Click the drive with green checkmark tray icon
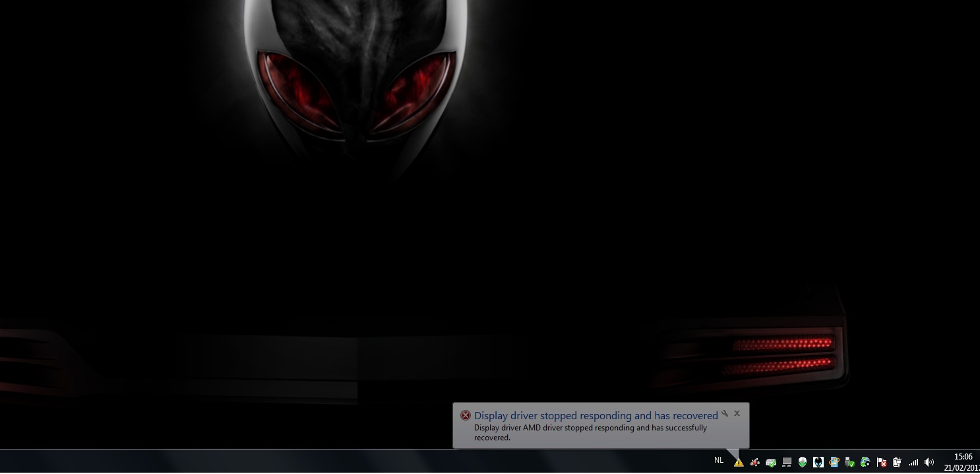This screenshot has width=980, height=474. (x=770, y=462)
